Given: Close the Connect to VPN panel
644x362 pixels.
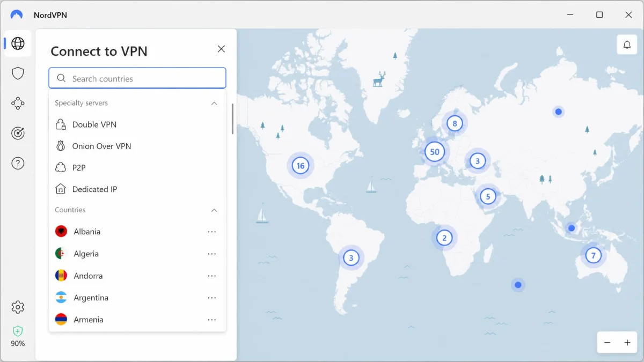Looking at the screenshot, I should tap(221, 49).
